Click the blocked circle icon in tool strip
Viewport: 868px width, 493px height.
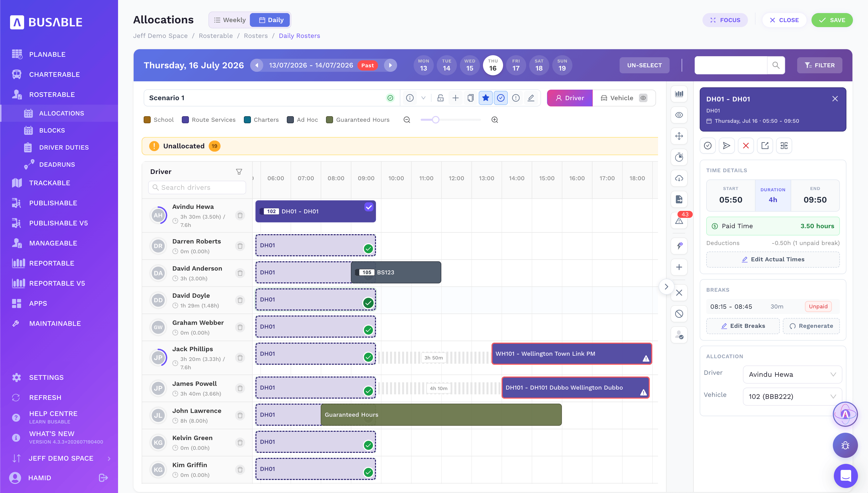click(x=679, y=314)
